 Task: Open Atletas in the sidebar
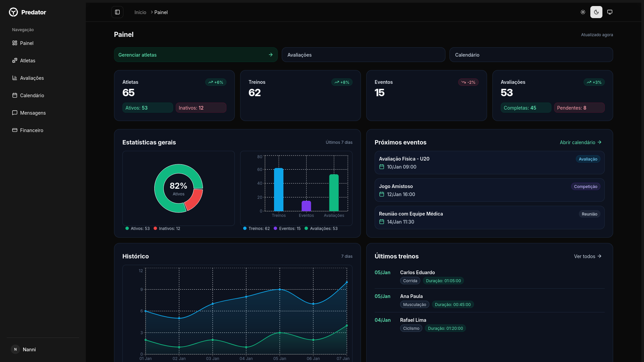pyautogui.click(x=28, y=61)
